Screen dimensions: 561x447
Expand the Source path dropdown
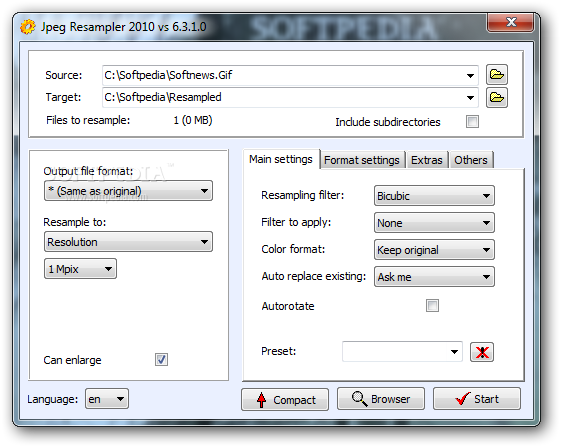pyautogui.click(x=470, y=76)
